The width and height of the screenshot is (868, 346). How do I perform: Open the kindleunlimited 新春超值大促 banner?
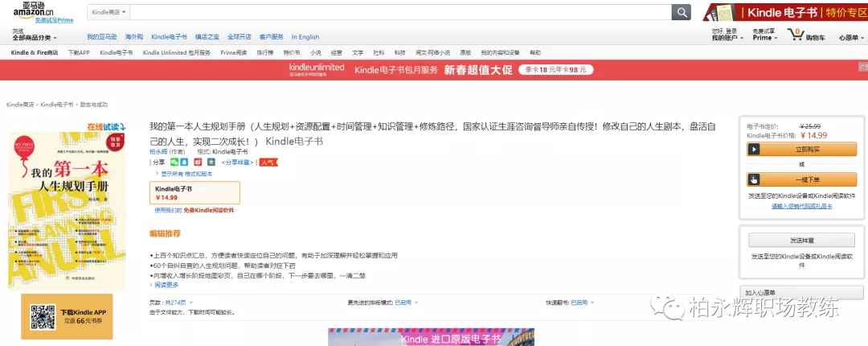coord(434,70)
